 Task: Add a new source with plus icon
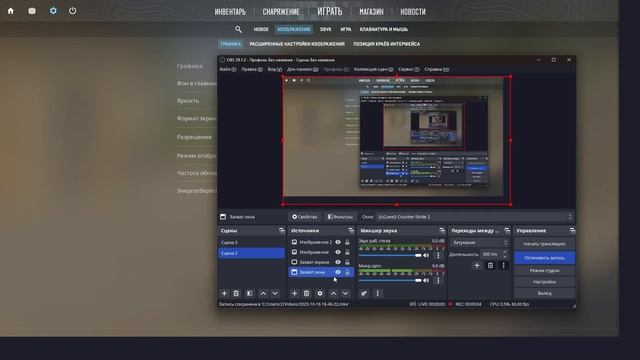click(x=294, y=293)
